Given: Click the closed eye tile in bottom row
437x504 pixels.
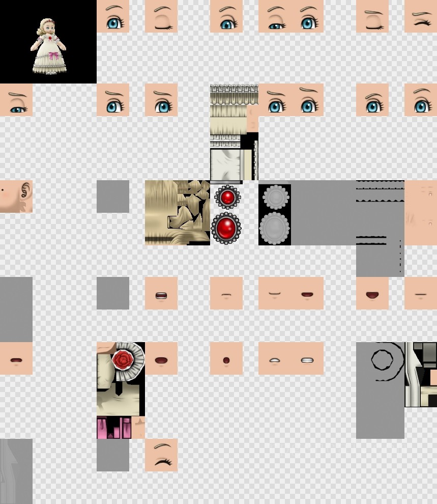Looking at the screenshot, I should [x=161, y=455].
